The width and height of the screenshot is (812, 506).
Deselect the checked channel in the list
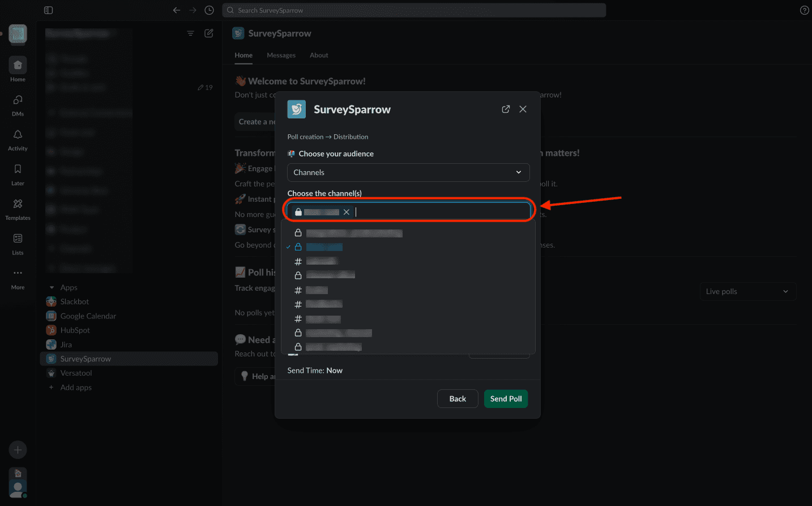point(324,247)
